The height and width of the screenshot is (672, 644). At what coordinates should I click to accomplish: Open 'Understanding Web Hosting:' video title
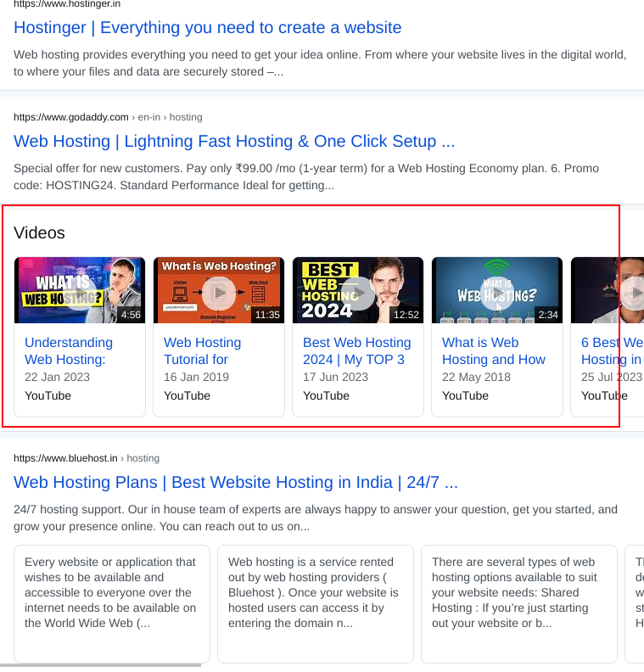pyautogui.click(x=69, y=351)
